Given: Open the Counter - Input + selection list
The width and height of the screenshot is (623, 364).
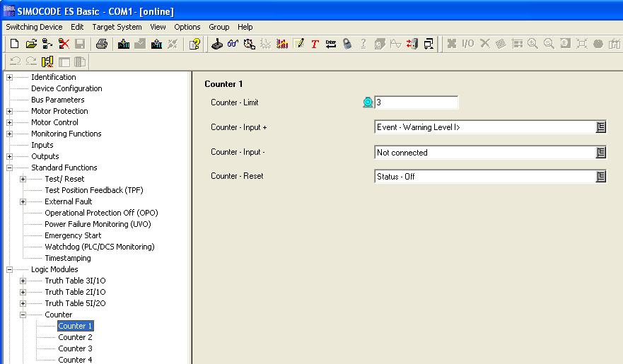Looking at the screenshot, I should [601, 127].
